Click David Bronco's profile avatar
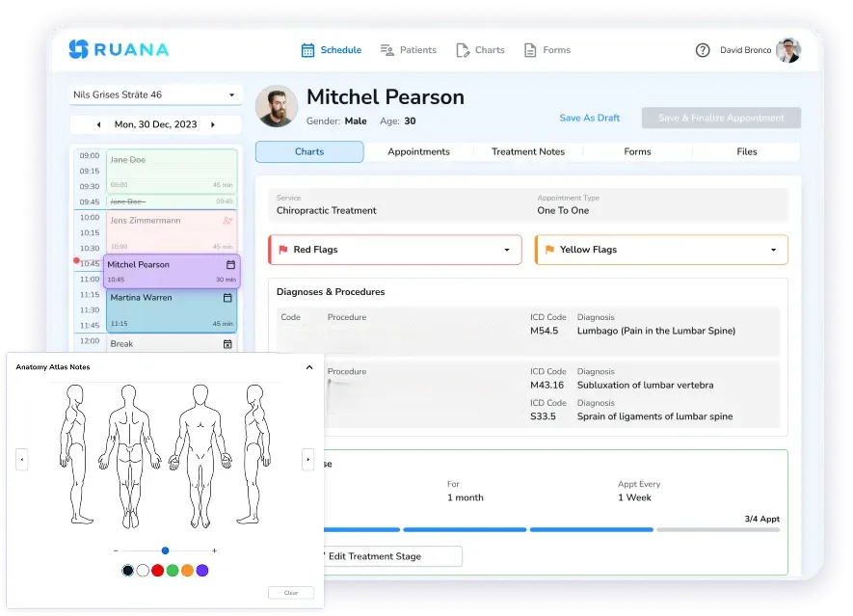853x616 pixels. click(x=789, y=49)
